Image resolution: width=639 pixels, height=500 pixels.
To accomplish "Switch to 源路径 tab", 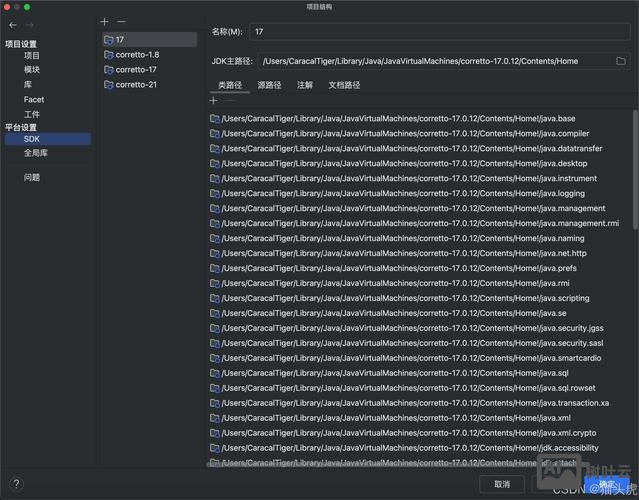I will [x=269, y=85].
